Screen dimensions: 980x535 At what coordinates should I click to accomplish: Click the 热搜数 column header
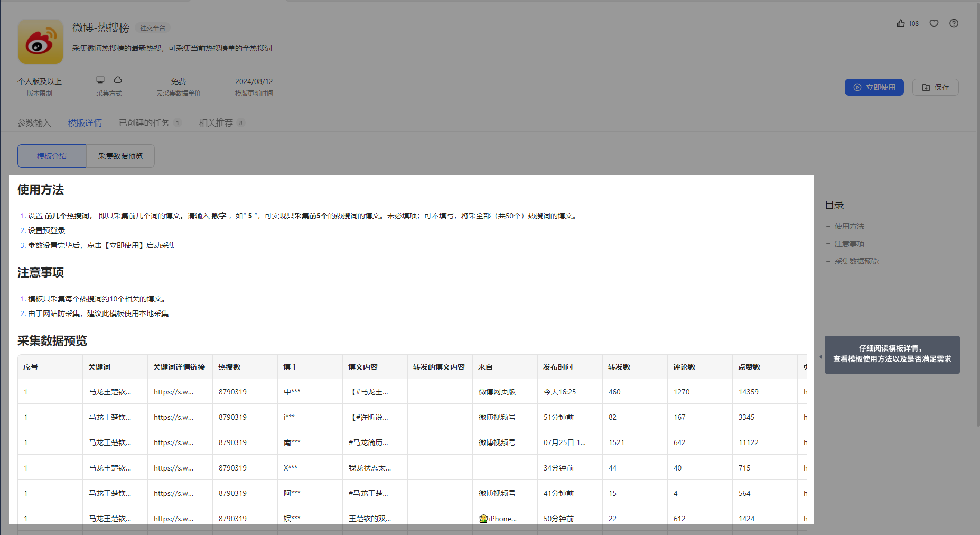[x=229, y=367]
